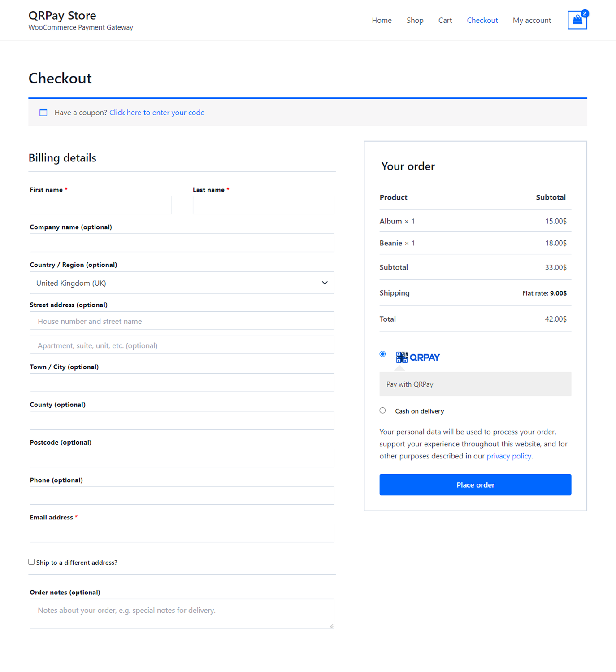Click the coupon notice icon
Viewport: 616px width, 672px height.
[x=43, y=113]
